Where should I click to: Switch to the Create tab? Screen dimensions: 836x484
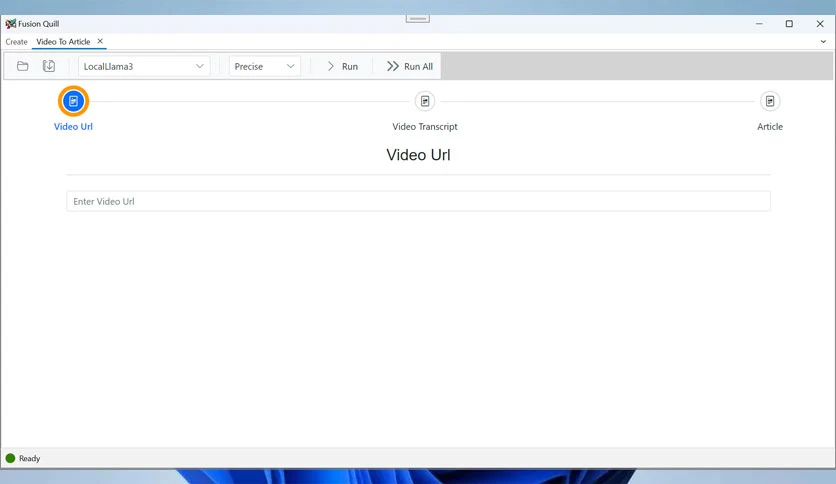coord(17,42)
